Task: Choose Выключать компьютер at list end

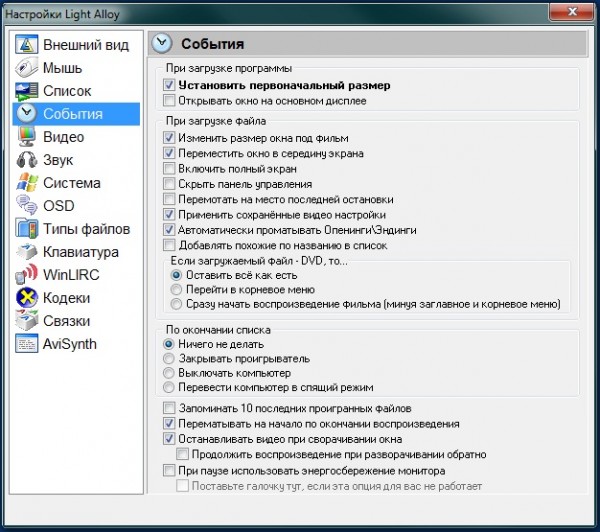Action: 168,373
